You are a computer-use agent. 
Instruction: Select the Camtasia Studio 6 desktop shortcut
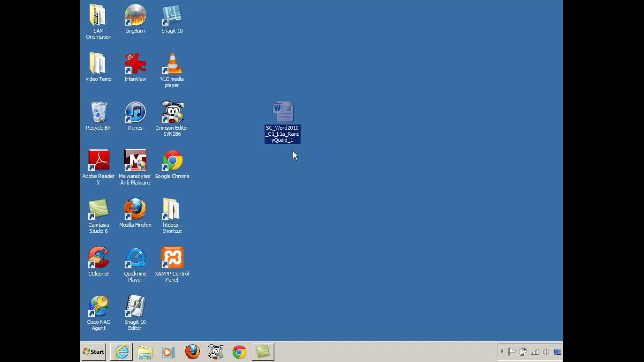[98, 216]
